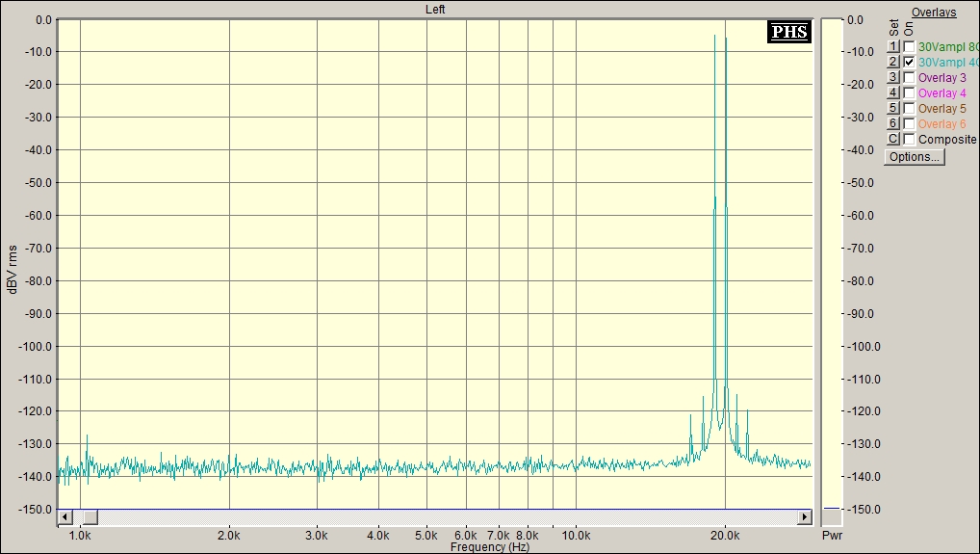Disable the checked second 30Vampl overlay
Screen dimensions: 980x554
click(x=910, y=62)
